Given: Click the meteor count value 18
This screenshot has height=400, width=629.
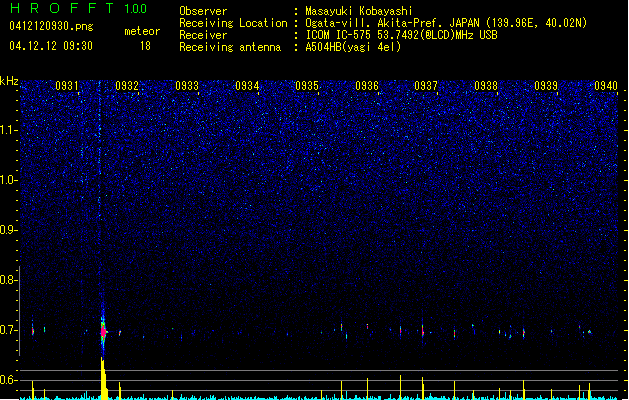Looking at the screenshot, I should point(145,46).
